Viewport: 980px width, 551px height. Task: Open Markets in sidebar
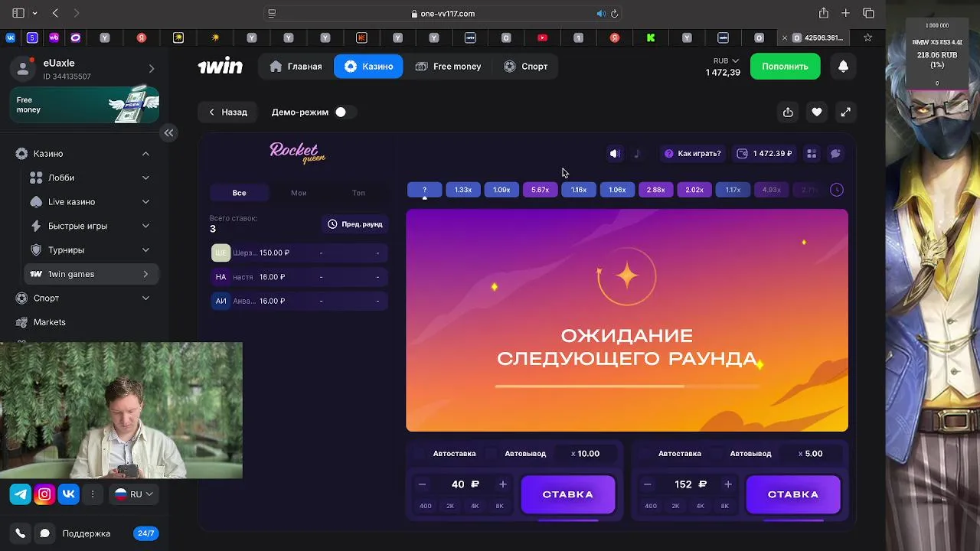(x=50, y=322)
